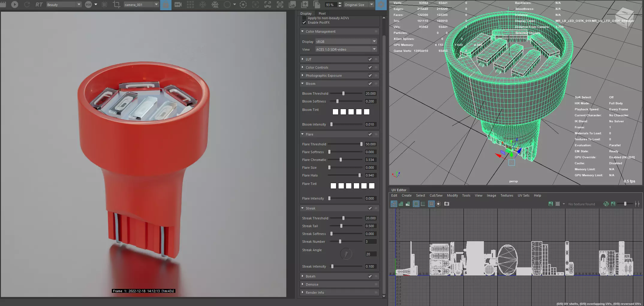Click the render settings gear icon
The width and height of the screenshot is (644, 306).
[381, 4]
